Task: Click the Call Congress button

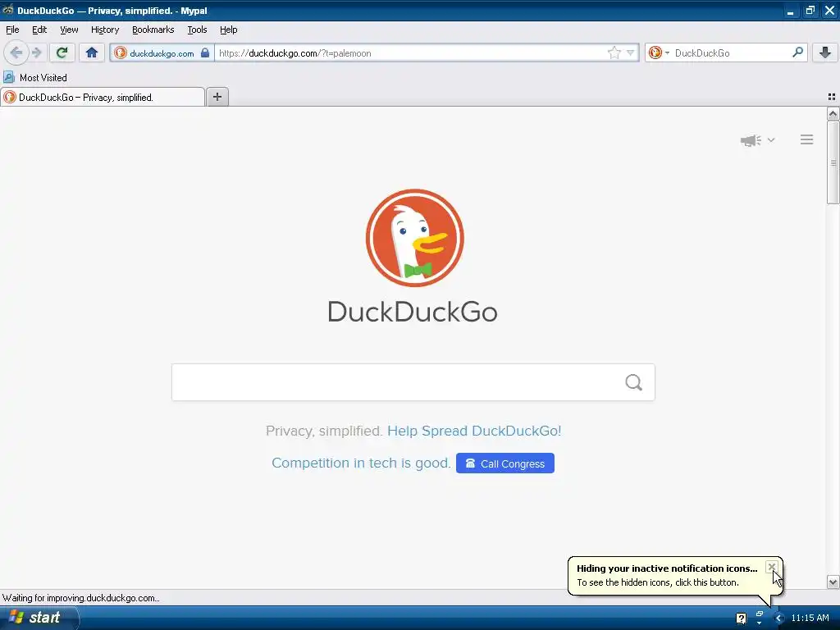Action: click(x=505, y=463)
